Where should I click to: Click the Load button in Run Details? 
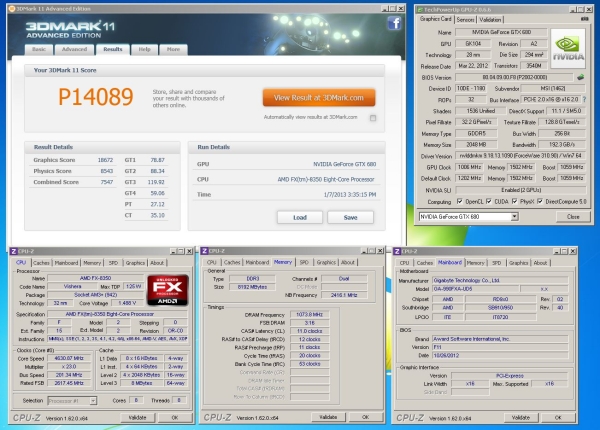pos(300,217)
